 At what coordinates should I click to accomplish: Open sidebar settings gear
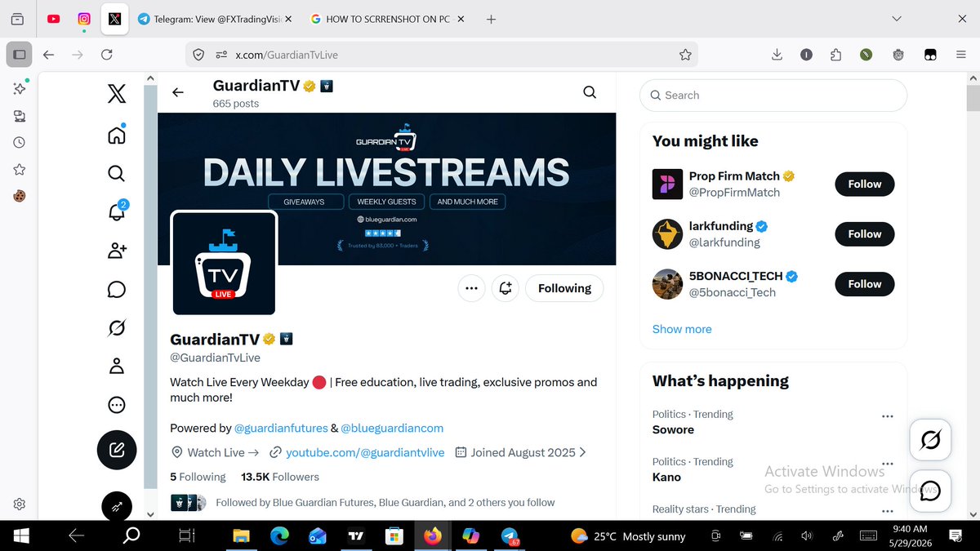coord(20,504)
